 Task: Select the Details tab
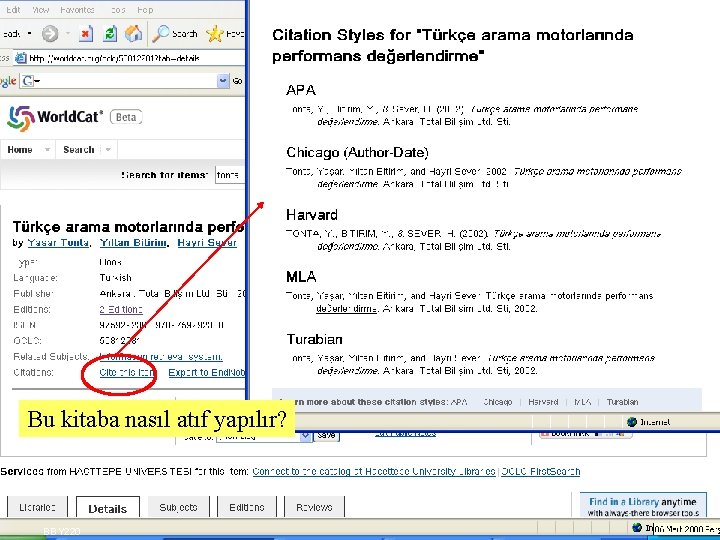(x=107, y=508)
